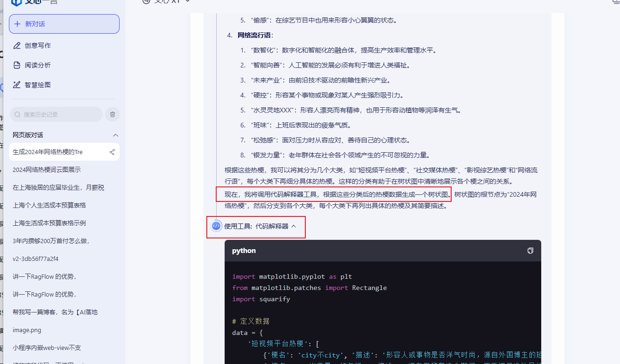Click the text line about “偷感”

click(325, 20)
